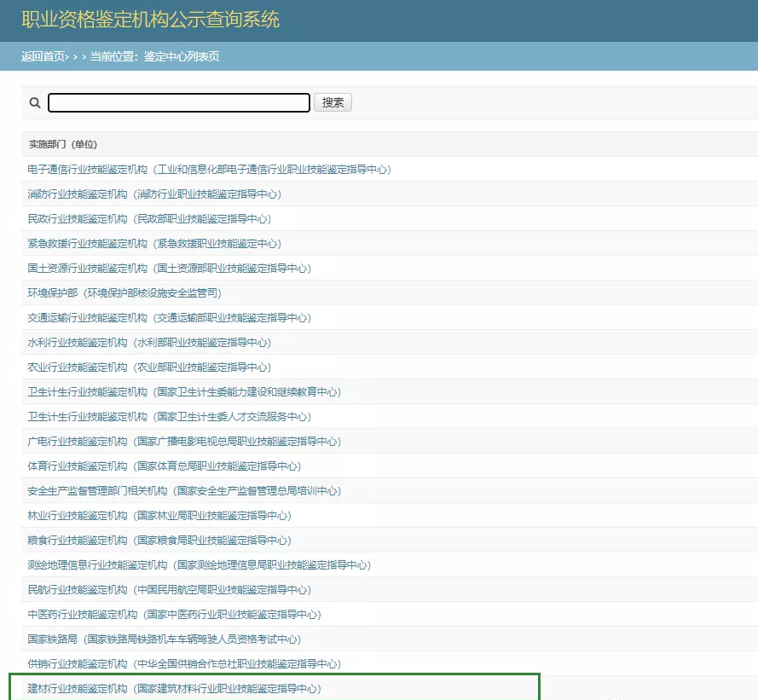The width and height of the screenshot is (758, 700).
Task: Open 电子通信行业技能鉴定机构 link
Action: click(209, 169)
